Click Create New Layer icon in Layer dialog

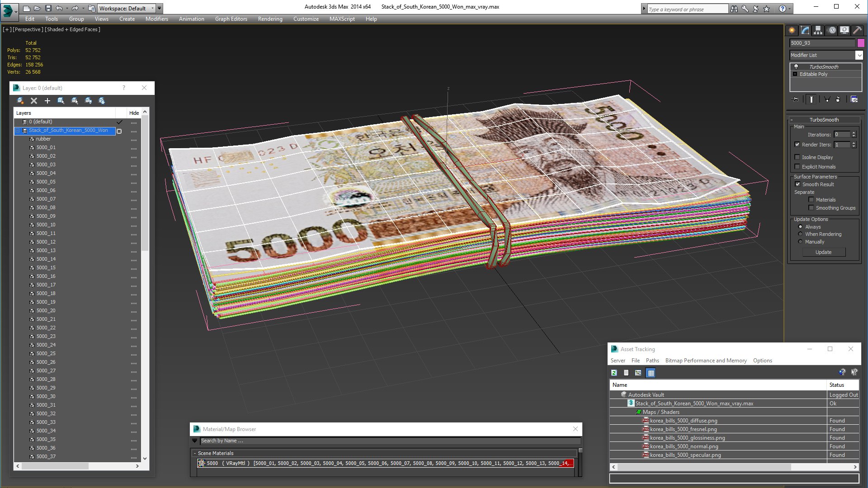pos(20,101)
